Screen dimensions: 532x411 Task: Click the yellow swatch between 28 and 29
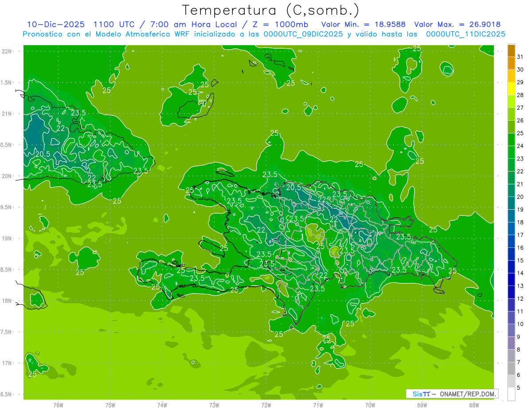pyautogui.click(x=511, y=89)
